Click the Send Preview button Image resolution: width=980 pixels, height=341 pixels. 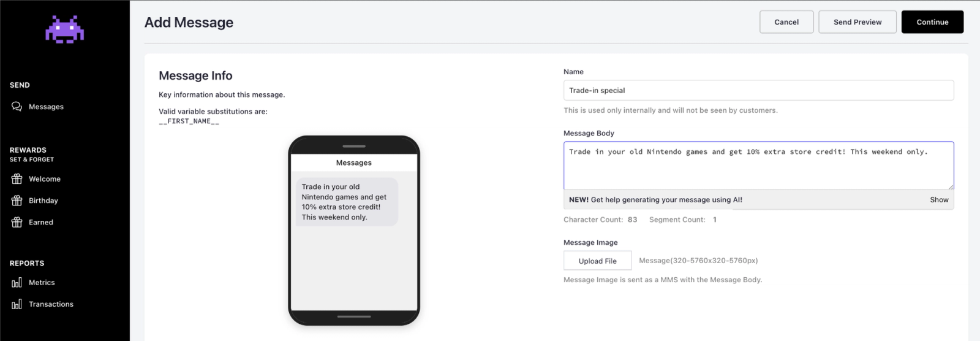tap(858, 22)
